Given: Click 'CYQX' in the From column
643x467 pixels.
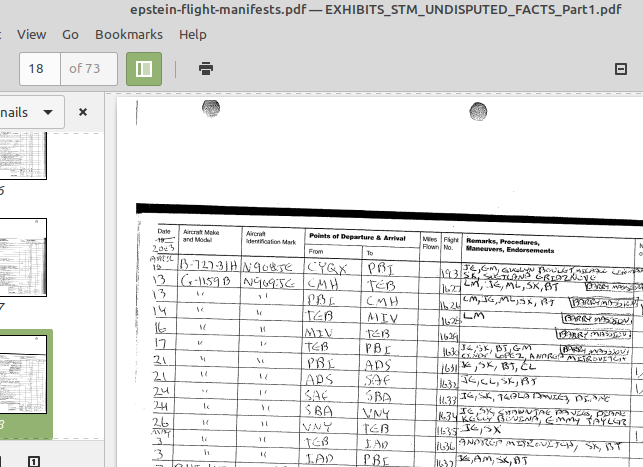Looking at the screenshot, I should (x=327, y=268).
